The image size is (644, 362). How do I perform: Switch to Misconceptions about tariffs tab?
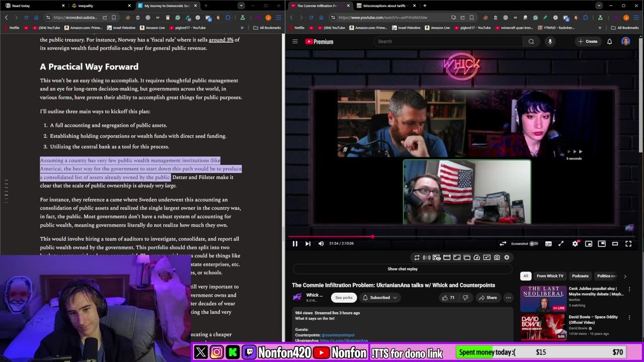(x=385, y=6)
